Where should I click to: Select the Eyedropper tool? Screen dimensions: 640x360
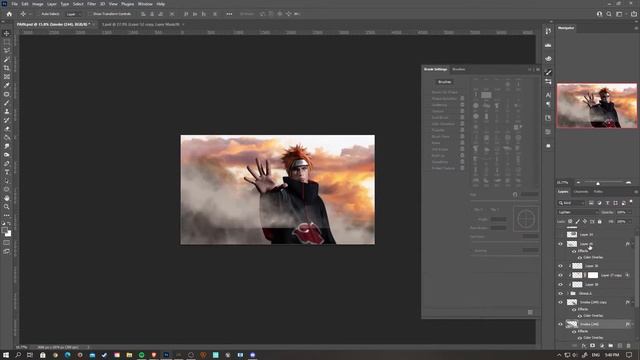coord(7,85)
